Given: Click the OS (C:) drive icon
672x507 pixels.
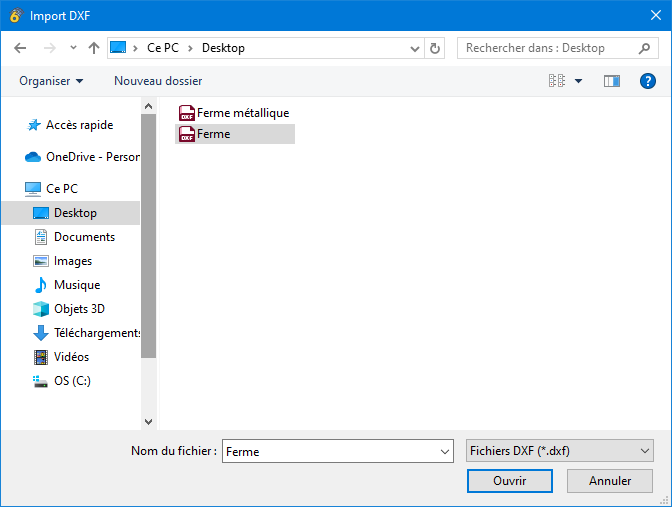Looking at the screenshot, I should coord(40,381).
